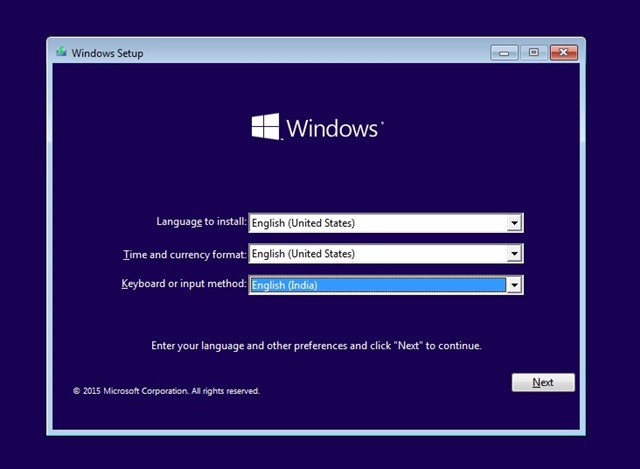The height and width of the screenshot is (469, 640).
Task: Click the 'Windows Setup' title text
Action: (x=107, y=53)
